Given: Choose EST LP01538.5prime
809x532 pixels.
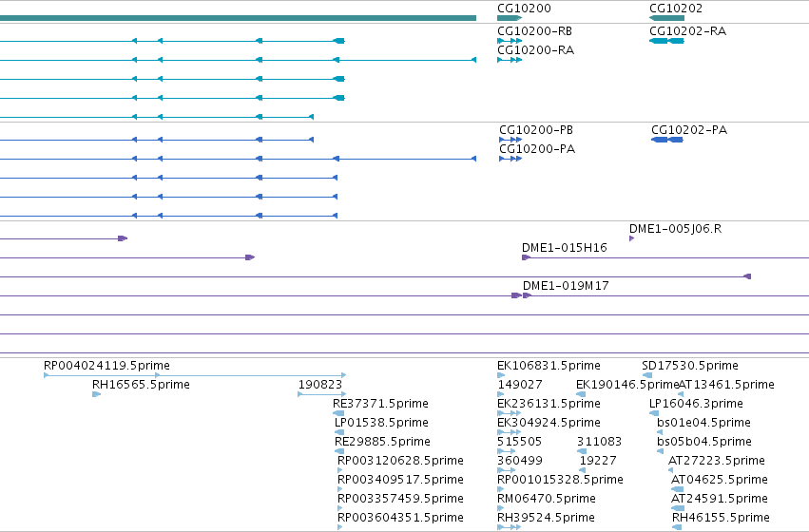Looking at the screenshot, I should pyautogui.click(x=381, y=423).
